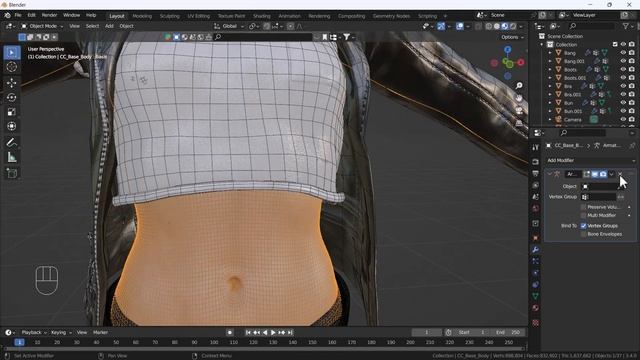Expand the Camera object in outliner
This screenshot has height=360, width=640.
click(550, 120)
